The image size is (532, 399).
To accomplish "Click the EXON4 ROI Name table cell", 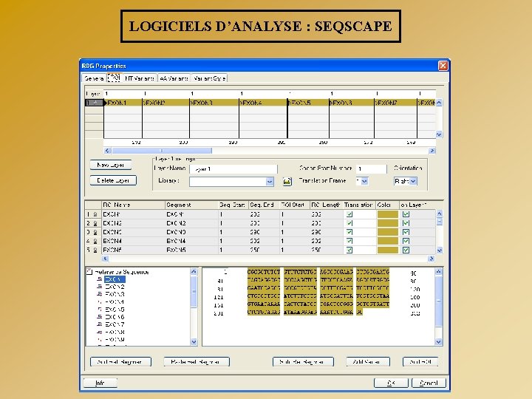I will (x=133, y=241).
